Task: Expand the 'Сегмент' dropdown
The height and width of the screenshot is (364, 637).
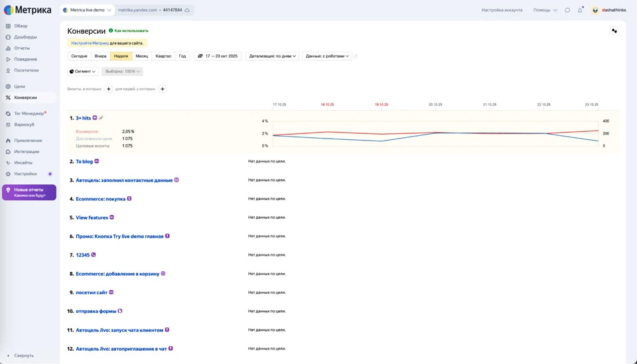Action: (83, 72)
